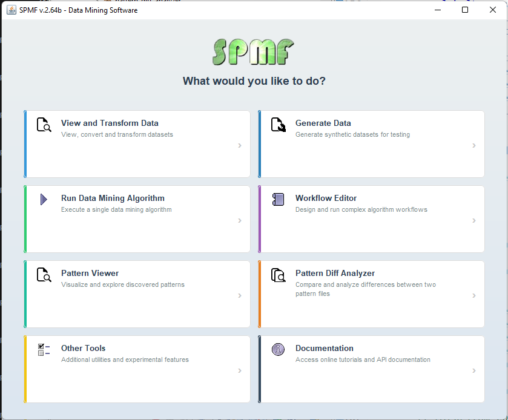Click the Java icon in the title bar
The height and width of the screenshot is (420, 508).
[x=11, y=10]
